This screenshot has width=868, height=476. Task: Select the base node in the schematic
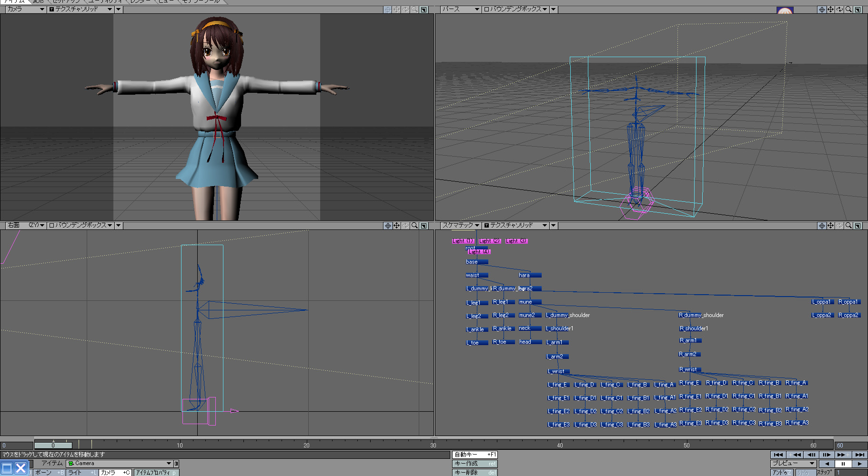(x=476, y=262)
